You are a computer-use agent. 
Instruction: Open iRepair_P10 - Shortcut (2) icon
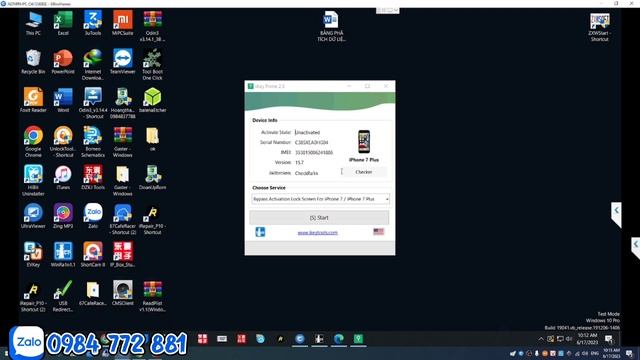point(33,296)
